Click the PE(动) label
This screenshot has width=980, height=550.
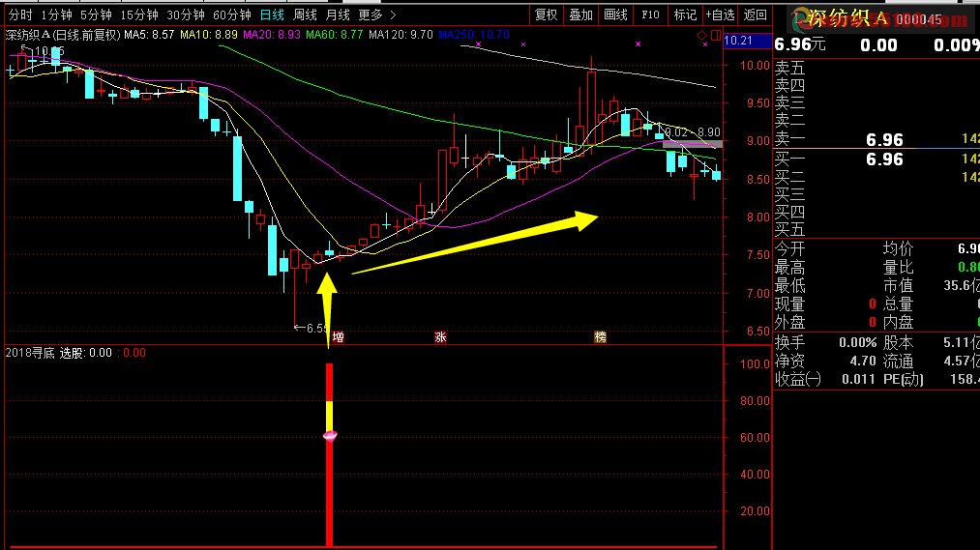coord(904,379)
